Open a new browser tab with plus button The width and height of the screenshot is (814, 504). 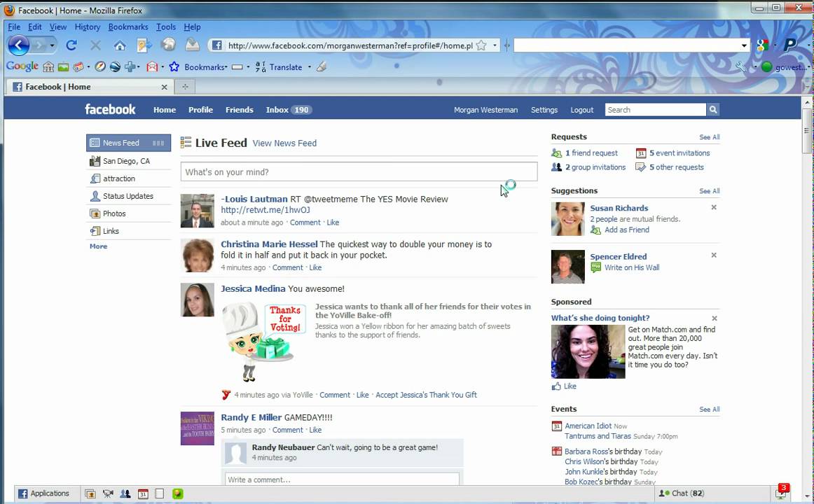[185, 87]
